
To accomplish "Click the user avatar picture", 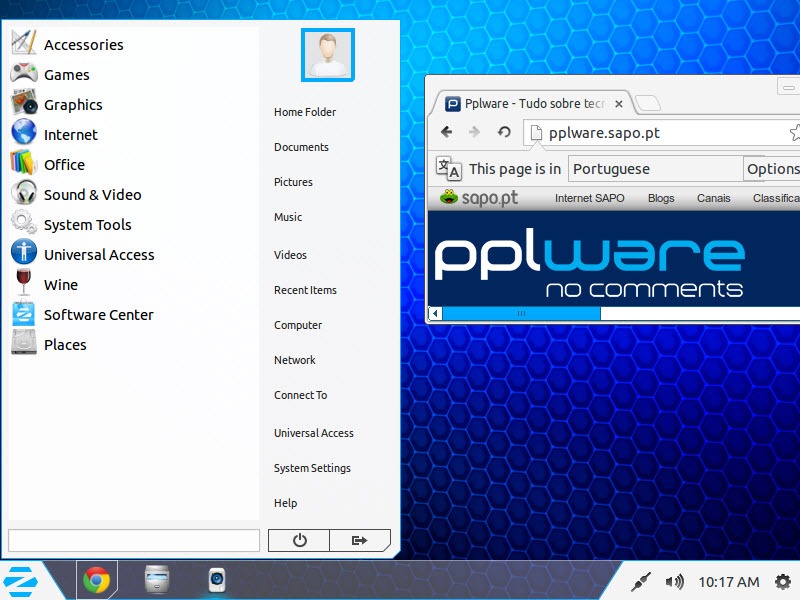I will 328,55.
